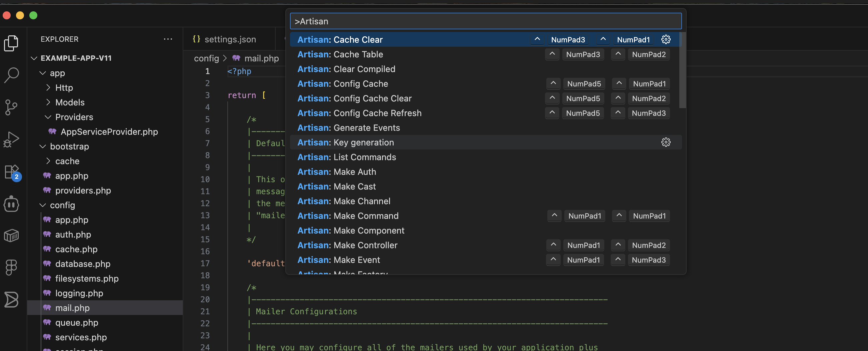Click the NumPad3 key label on Make Event row
Image resolution: width=868 pixels, height=351 pixels.
coord(649,260)
